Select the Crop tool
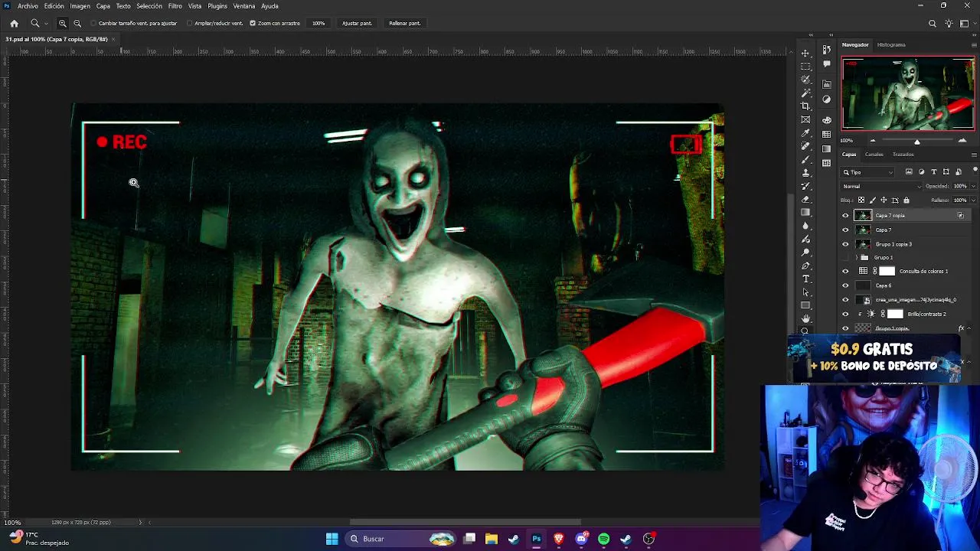The width and height of the screenshot is (980, 551). [x=805, y=106]
